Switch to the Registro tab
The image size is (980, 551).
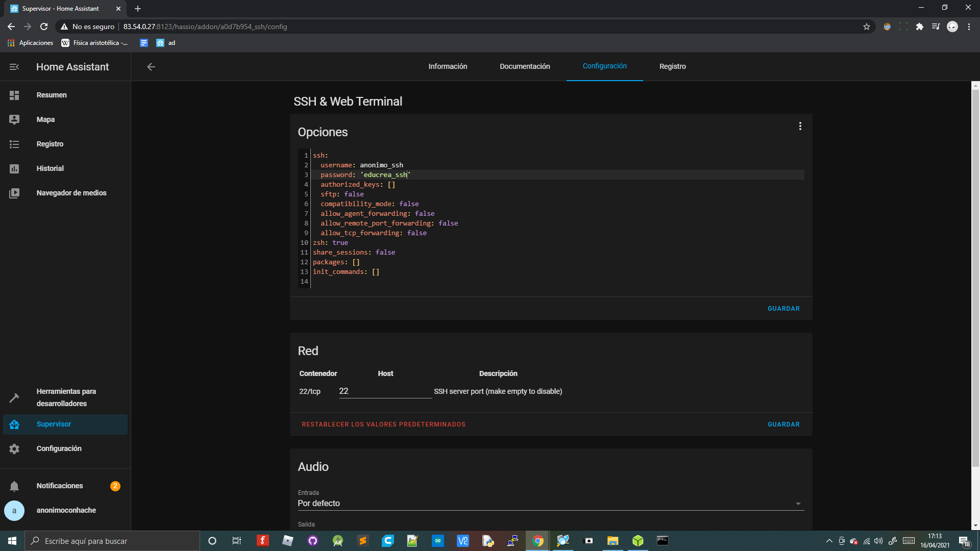672,67
